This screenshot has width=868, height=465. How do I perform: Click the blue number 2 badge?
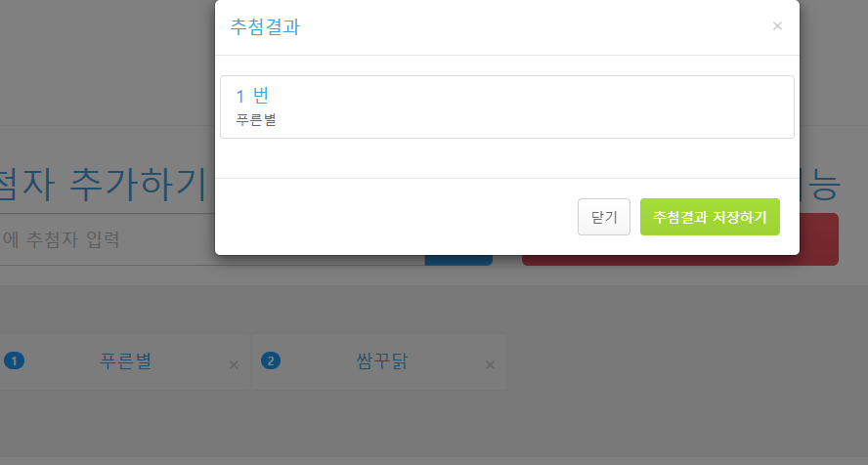271,361
